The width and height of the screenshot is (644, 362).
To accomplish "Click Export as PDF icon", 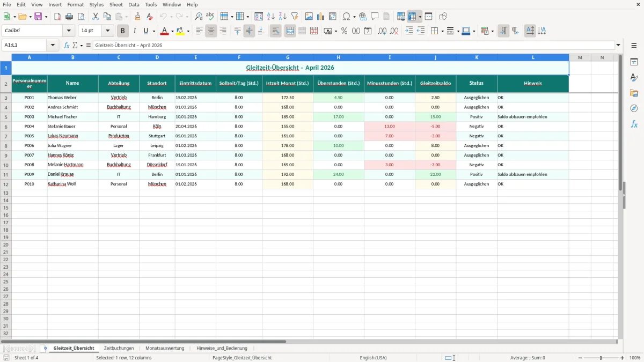I will (x=57, y=17).
